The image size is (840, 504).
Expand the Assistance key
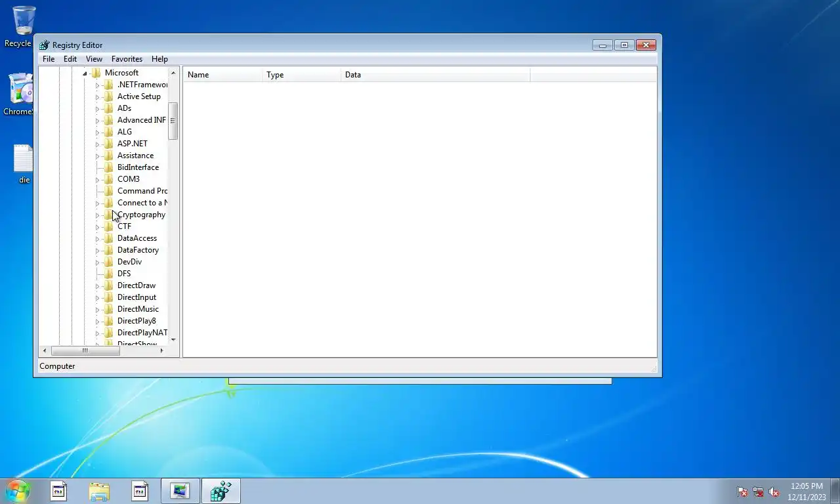point(97,156)
